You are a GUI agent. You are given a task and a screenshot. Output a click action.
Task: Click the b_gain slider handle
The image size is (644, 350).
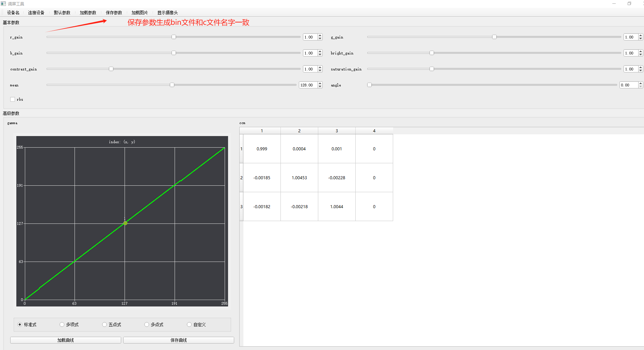[174, 53]
